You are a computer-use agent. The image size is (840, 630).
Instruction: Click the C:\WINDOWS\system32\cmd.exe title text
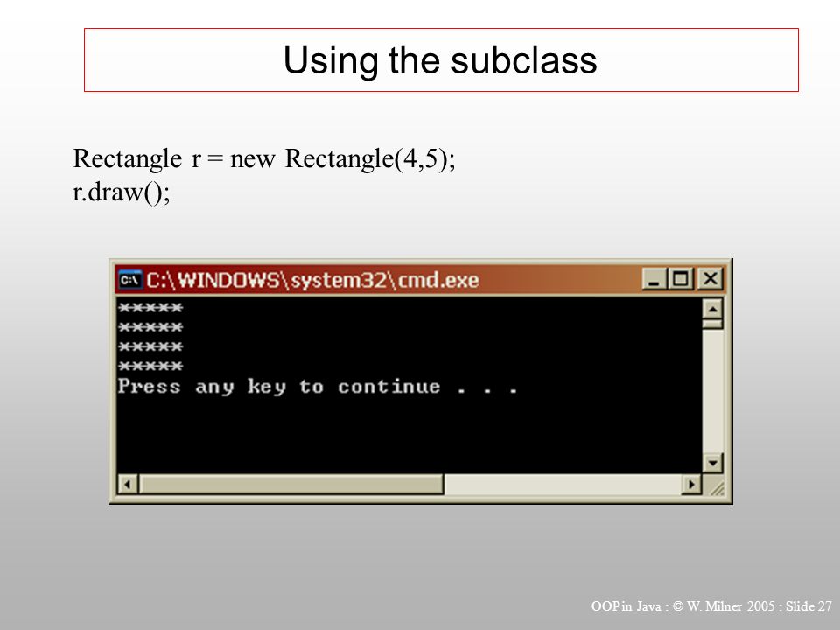click(x=312, y=280)
